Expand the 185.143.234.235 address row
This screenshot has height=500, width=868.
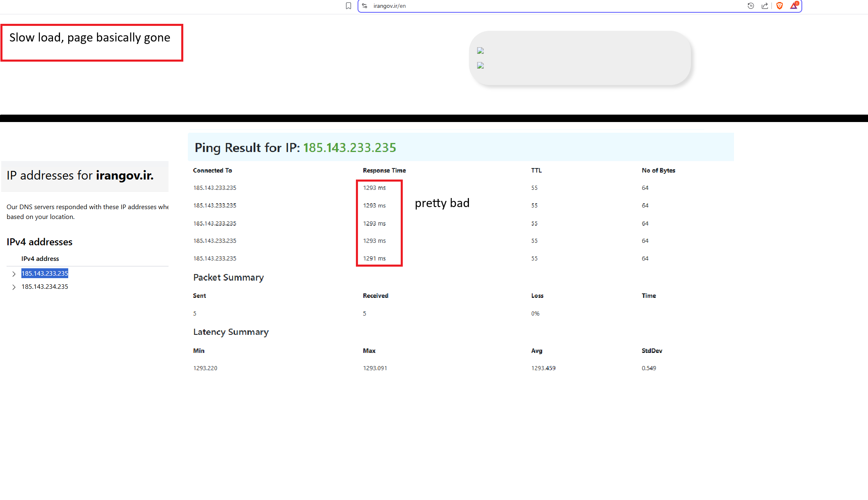[x=14, y=287]
